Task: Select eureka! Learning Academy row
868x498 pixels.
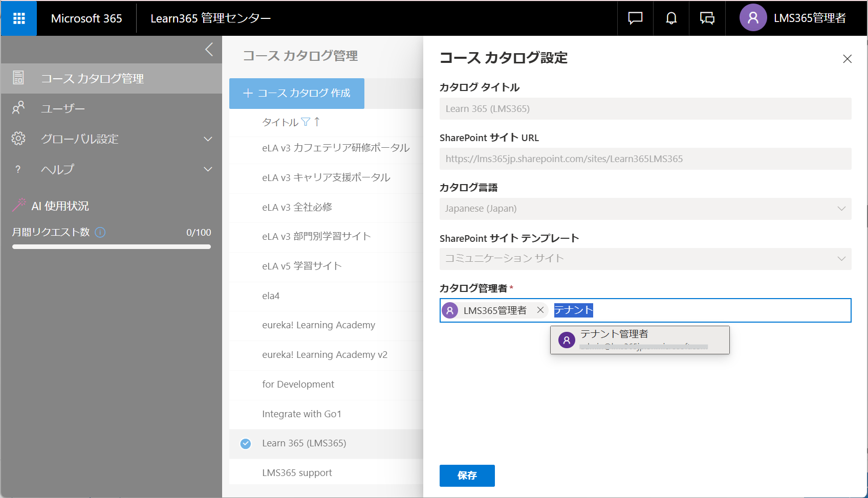Action: [x=326, y=325]
